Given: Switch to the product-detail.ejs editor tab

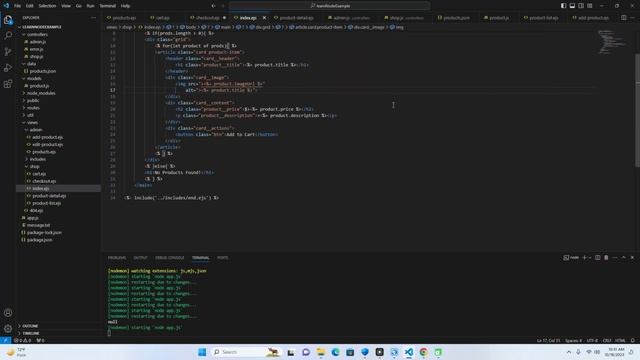Looking at the screenshot, I should click(297, 18).
